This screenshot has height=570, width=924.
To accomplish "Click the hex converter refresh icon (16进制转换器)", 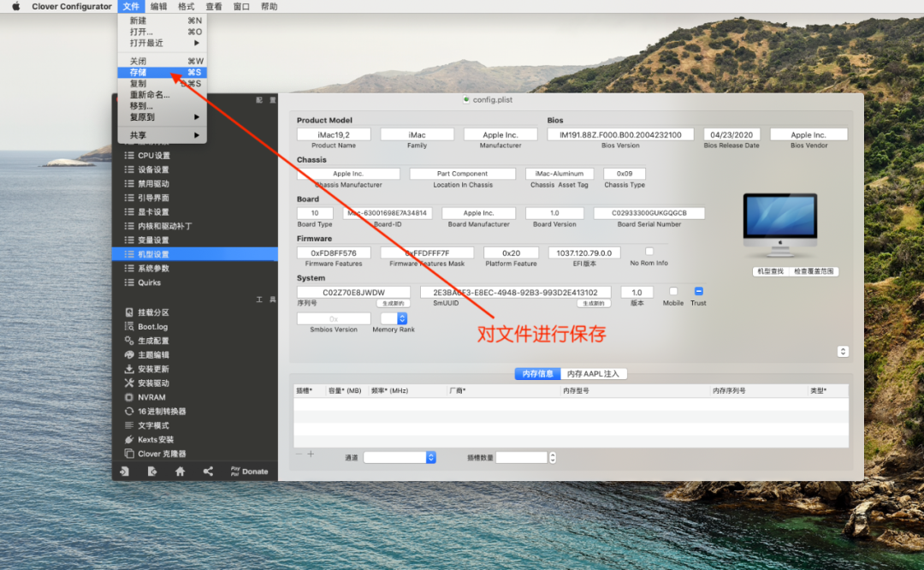I will (129, 412).
